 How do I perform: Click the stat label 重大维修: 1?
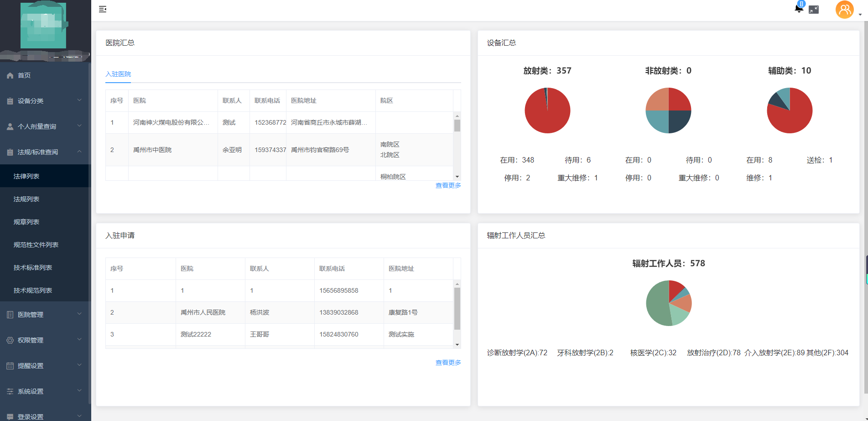[577, 178]
